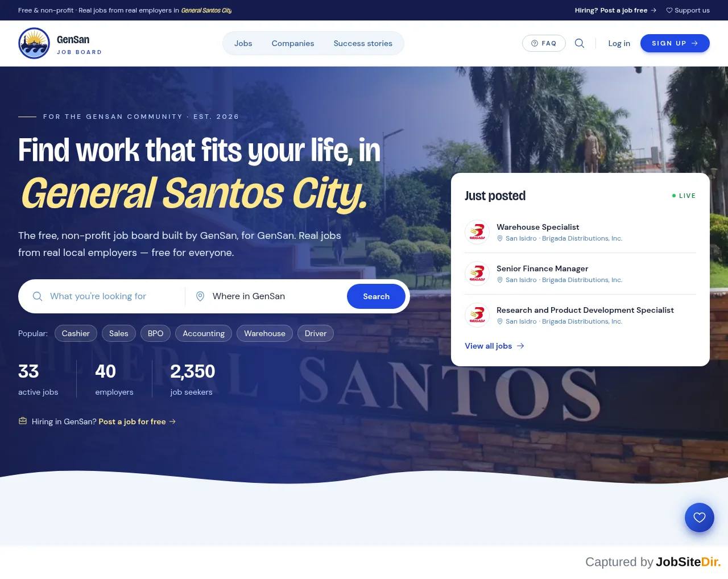Viewport: 728px width, 579px height.
Task: Select the Sales popular tag
Action: pyautogui.click(x=119, y=333)
